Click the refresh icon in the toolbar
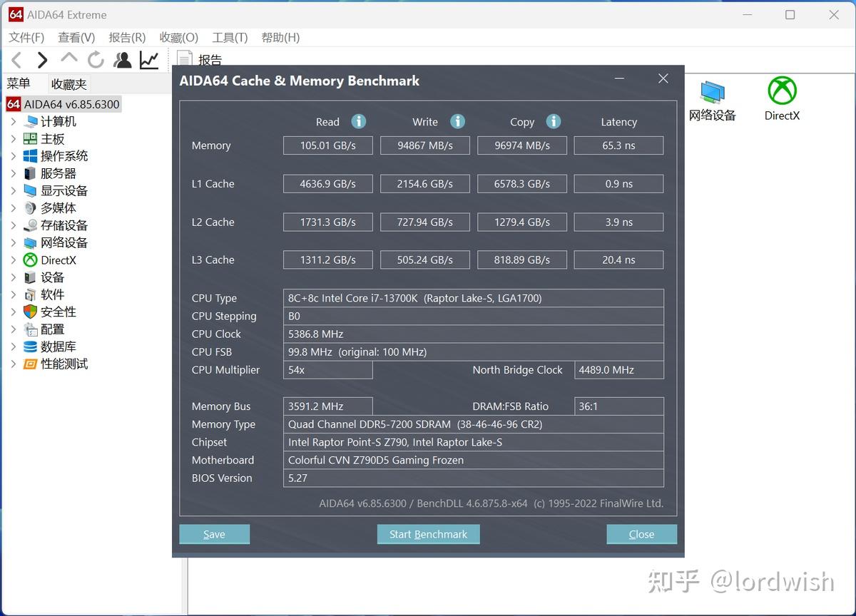Image resolution: width=856 pixels, height=616 pixels. coord(96,60)
